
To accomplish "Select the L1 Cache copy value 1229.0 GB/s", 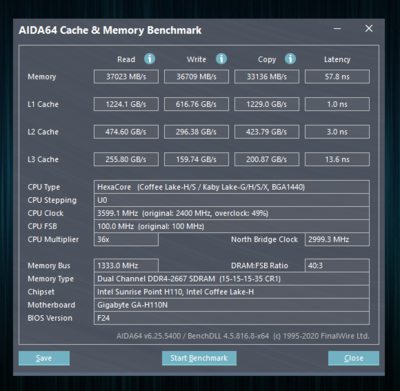I will [267, 104].
